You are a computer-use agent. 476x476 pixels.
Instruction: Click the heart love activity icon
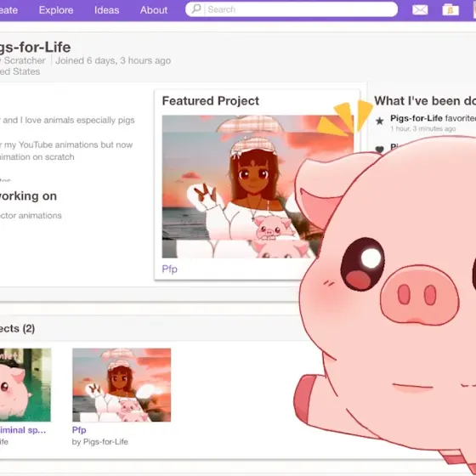(379, 149)
